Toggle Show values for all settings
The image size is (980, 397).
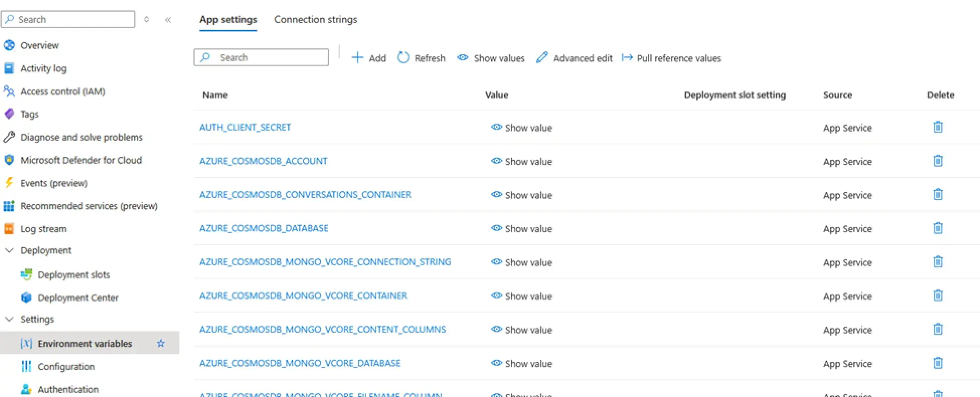[491, 58]
